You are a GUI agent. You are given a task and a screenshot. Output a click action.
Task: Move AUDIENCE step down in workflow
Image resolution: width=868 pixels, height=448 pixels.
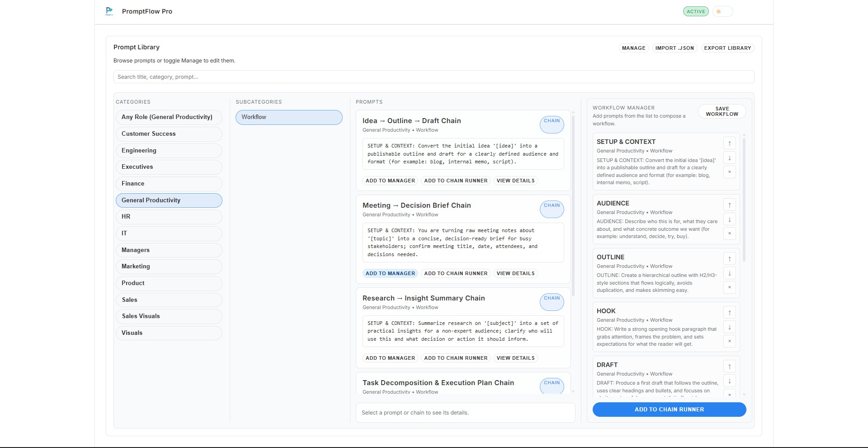coord(729,219)
